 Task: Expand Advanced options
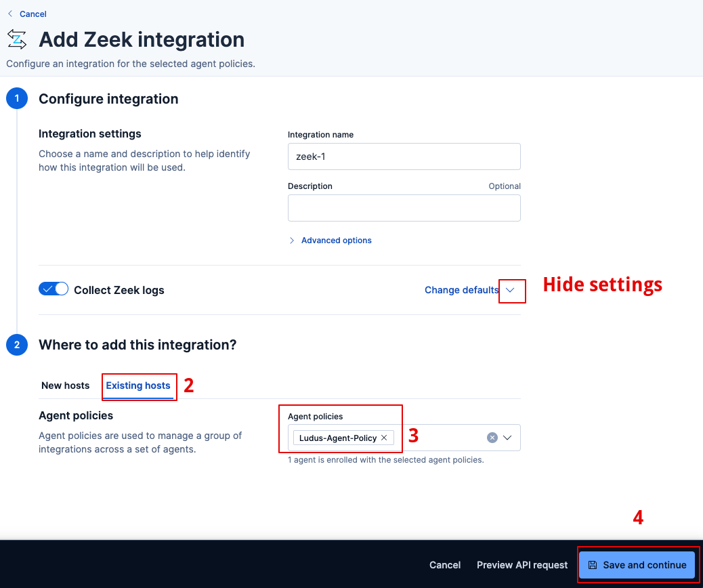pyautogui.click(x=336, y=240)
